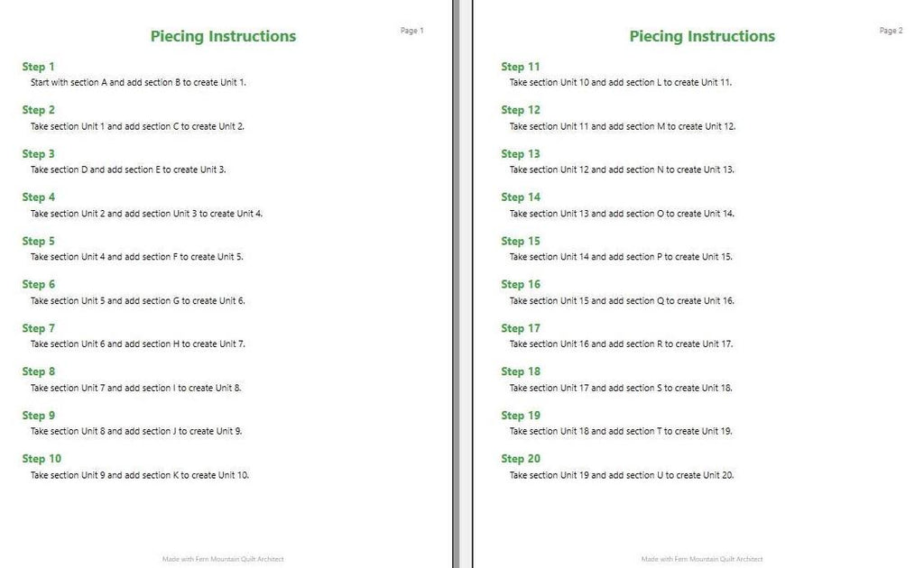Screen dimensions: 924x568
Task: Click the left page Piecing Instructions title
Action: pos(224,36)
